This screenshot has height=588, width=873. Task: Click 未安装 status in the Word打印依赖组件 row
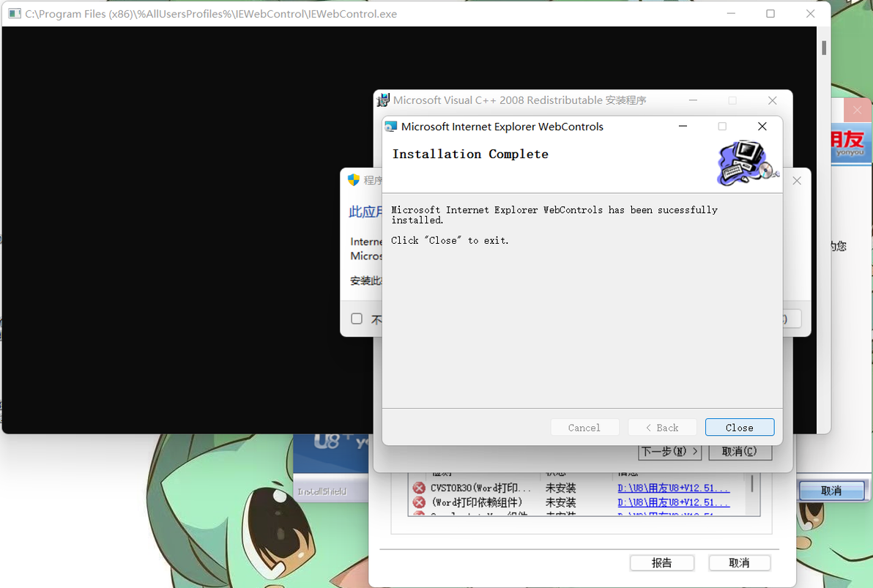pos(560,502)
